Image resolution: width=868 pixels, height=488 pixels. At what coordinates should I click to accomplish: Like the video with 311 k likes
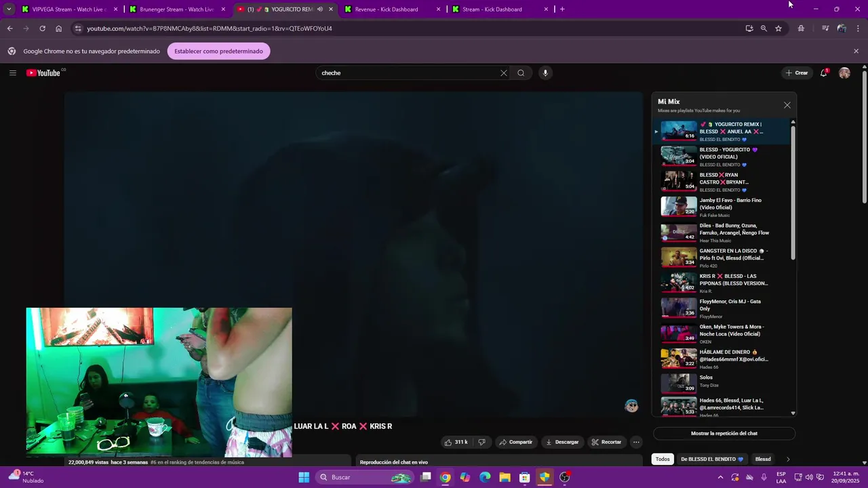click(x=456, y=442)
